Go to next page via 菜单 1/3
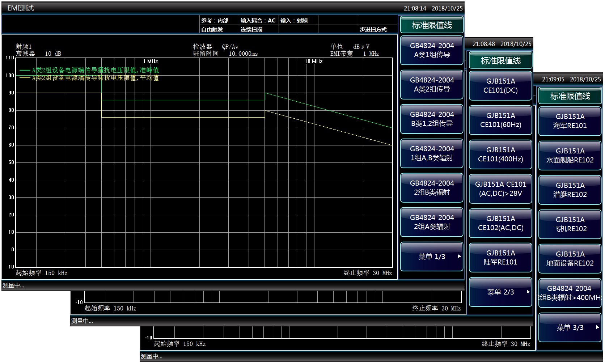605x364 pixels. click(x=432, y=257)
